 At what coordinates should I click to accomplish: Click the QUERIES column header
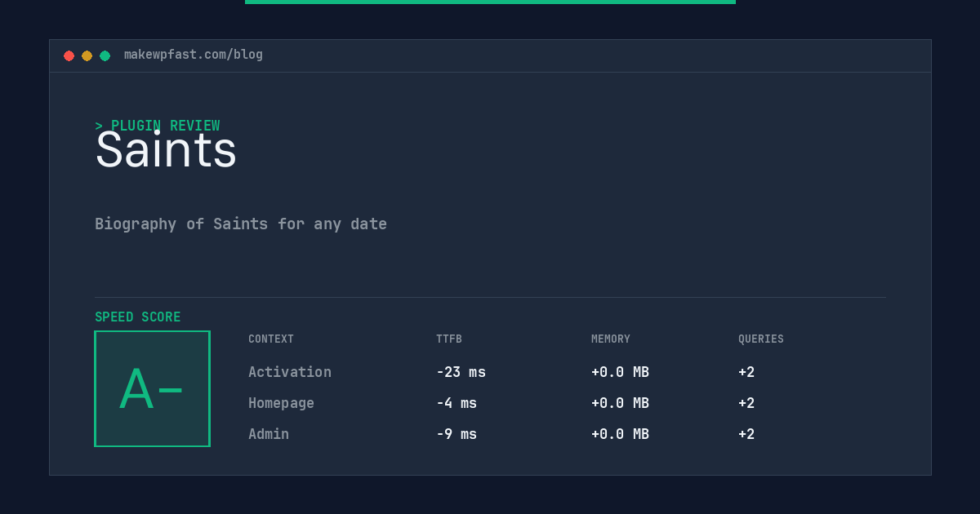tap(761, 339)
